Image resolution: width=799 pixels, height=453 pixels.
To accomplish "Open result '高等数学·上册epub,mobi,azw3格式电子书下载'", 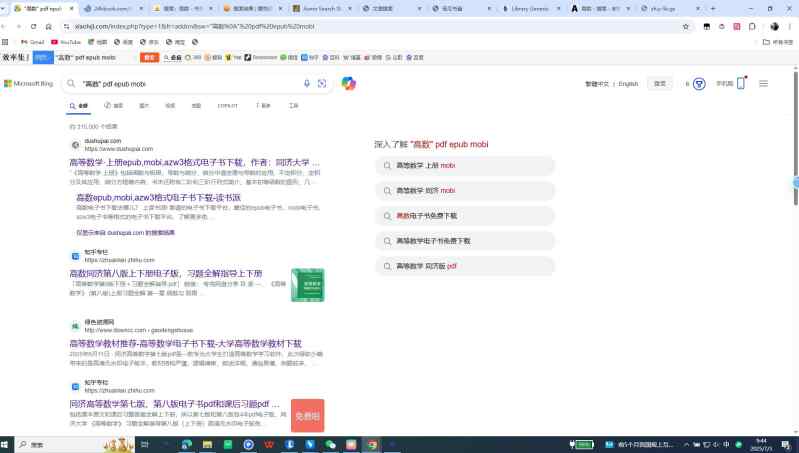I will tap(195, 163).
